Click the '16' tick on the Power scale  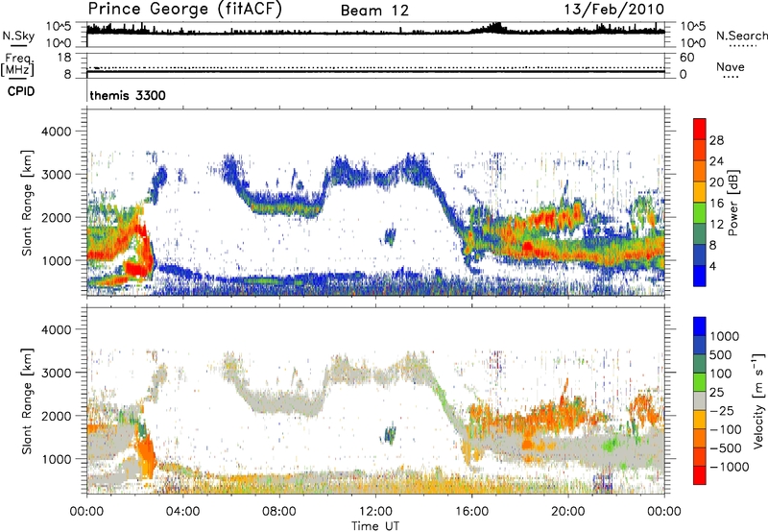click(716, 204)
